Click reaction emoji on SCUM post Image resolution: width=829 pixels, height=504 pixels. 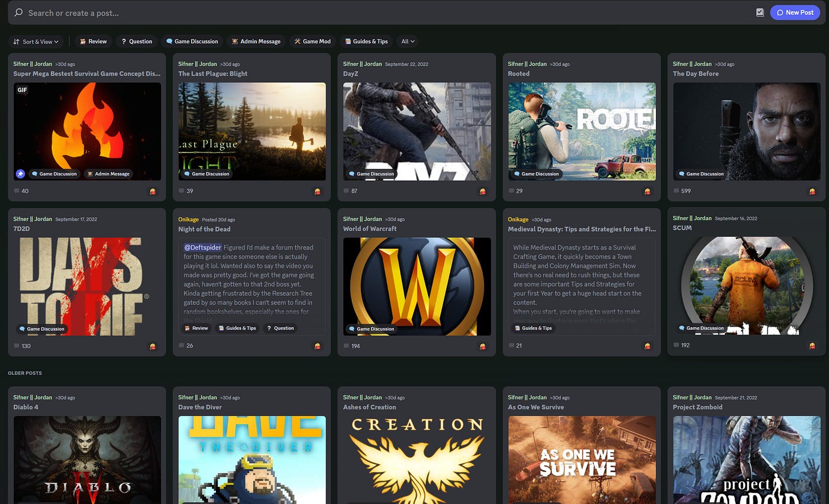812,346
